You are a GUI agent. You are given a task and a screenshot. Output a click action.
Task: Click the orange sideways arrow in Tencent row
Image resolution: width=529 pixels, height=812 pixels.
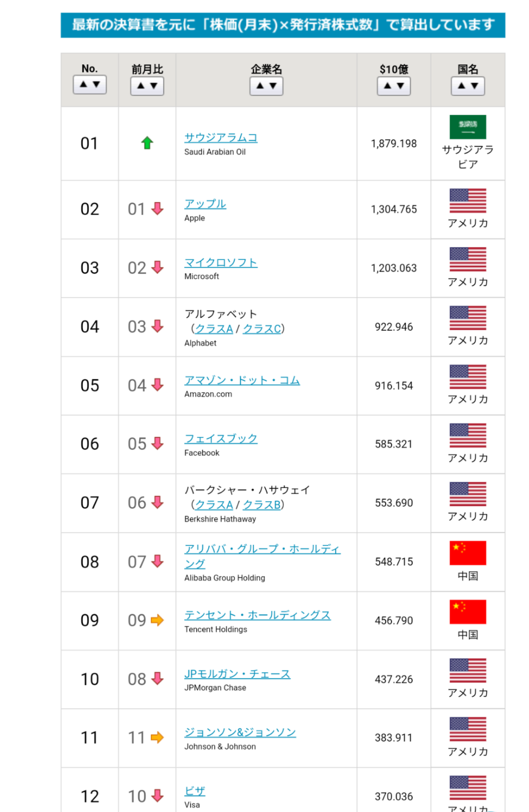[157, 620]
